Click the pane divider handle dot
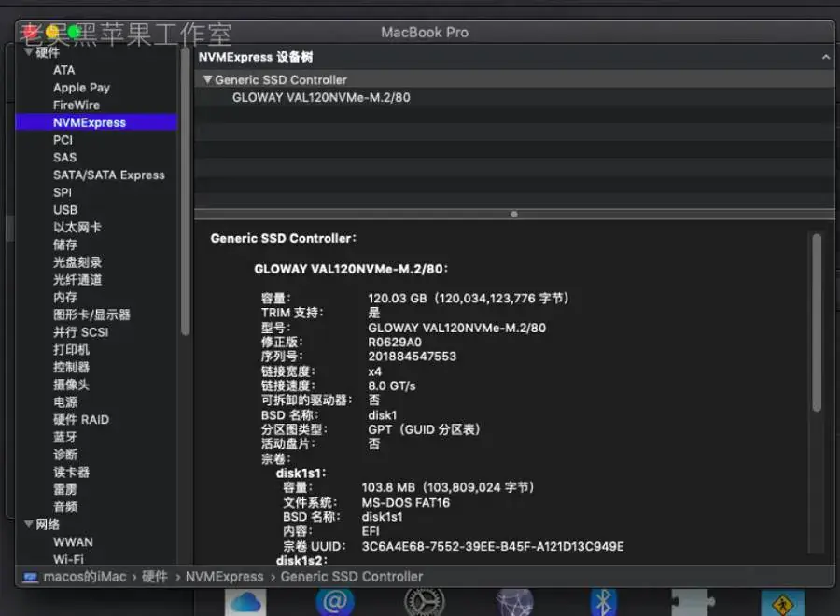 click(x=514, y=215)
